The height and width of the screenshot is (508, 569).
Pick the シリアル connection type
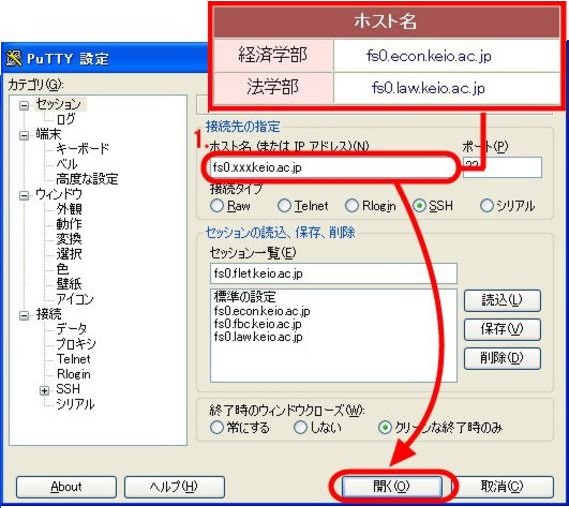(487, 206)
